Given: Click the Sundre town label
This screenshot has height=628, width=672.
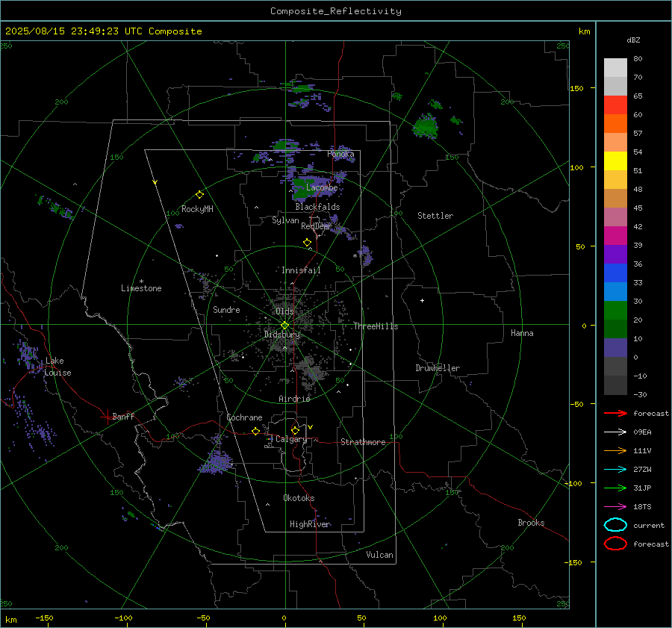Looking at the screenshot, I should [226, 309].
